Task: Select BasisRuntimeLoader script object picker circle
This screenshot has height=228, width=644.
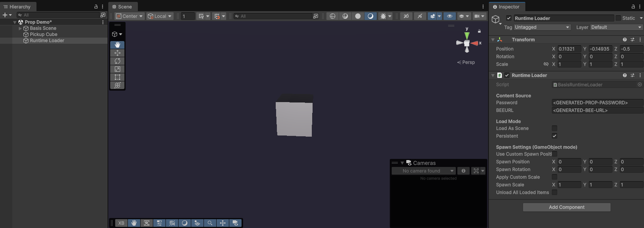Action: click(x=640, y=84)
